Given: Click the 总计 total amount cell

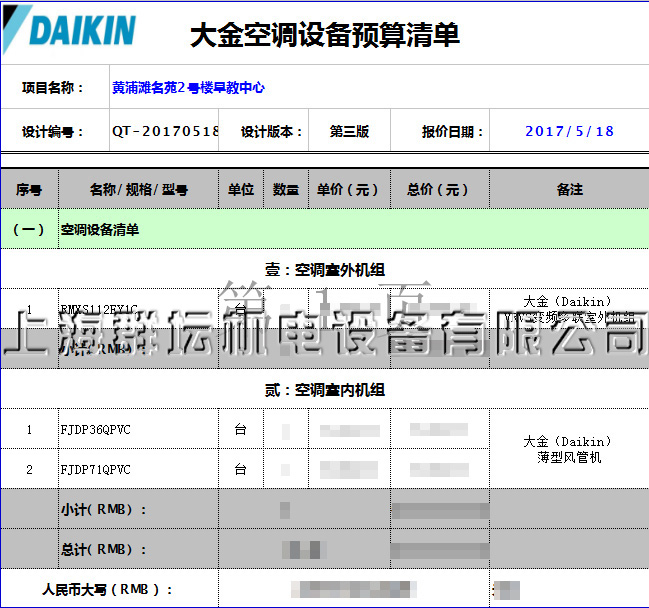Looking at the screenshot, I should 440,550.
